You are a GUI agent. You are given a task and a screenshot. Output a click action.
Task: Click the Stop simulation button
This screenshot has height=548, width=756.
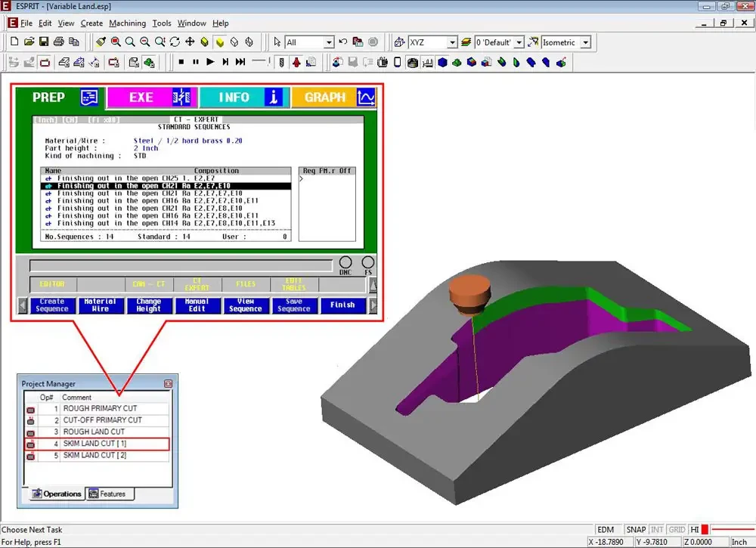[x=181, y=62]
